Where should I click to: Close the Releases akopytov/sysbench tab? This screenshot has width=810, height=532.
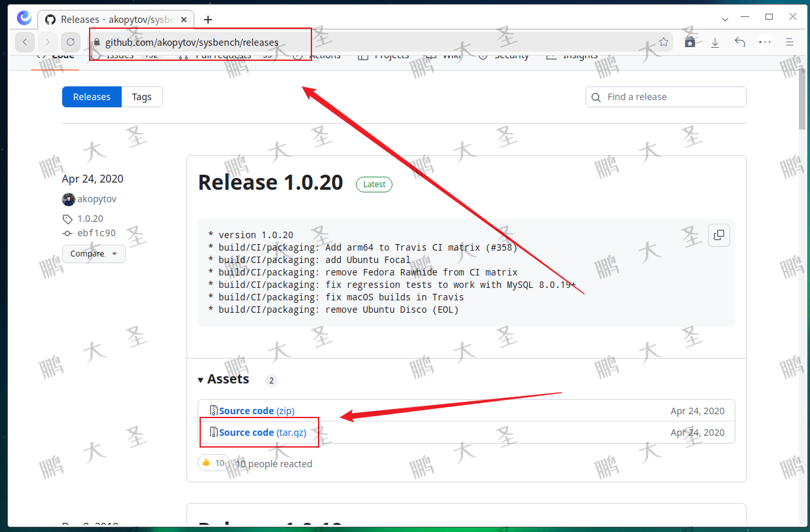pyautogui.click(x=185, y=20)
